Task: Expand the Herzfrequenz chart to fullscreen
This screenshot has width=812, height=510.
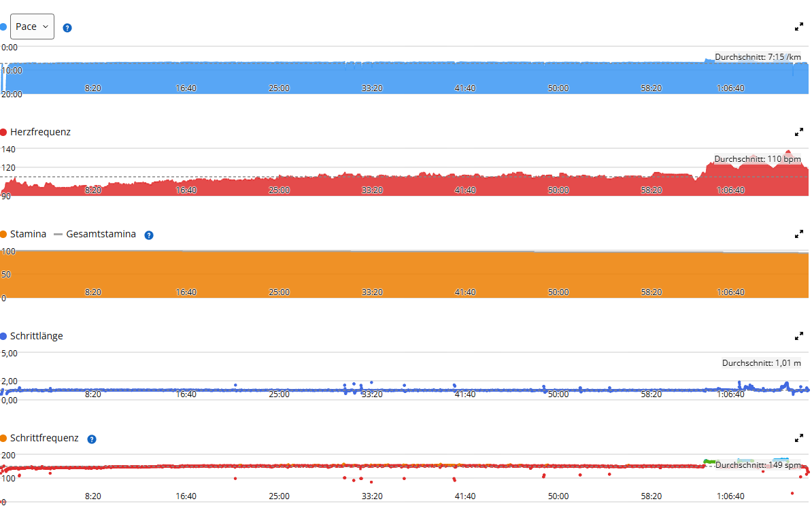Action: [799, 132]
